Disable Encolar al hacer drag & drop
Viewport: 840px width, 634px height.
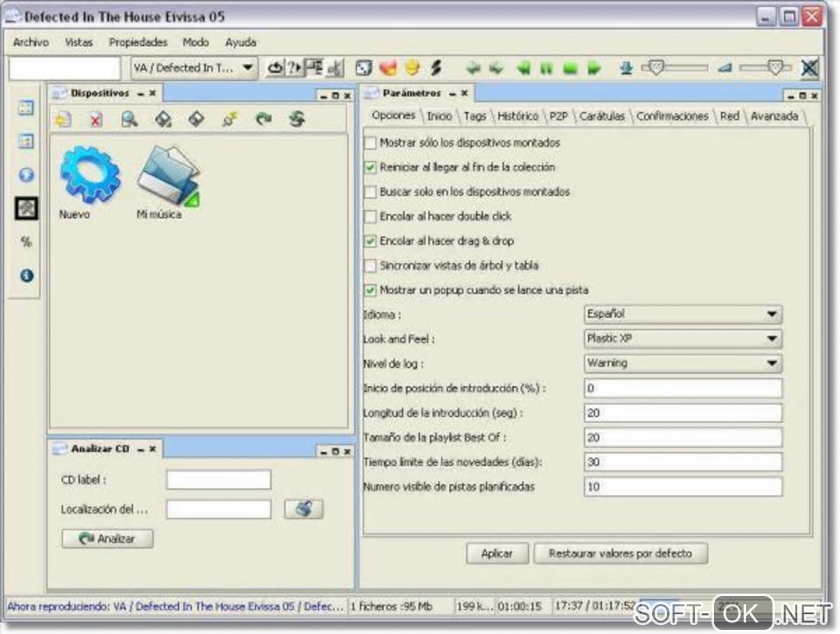(371, 241)
